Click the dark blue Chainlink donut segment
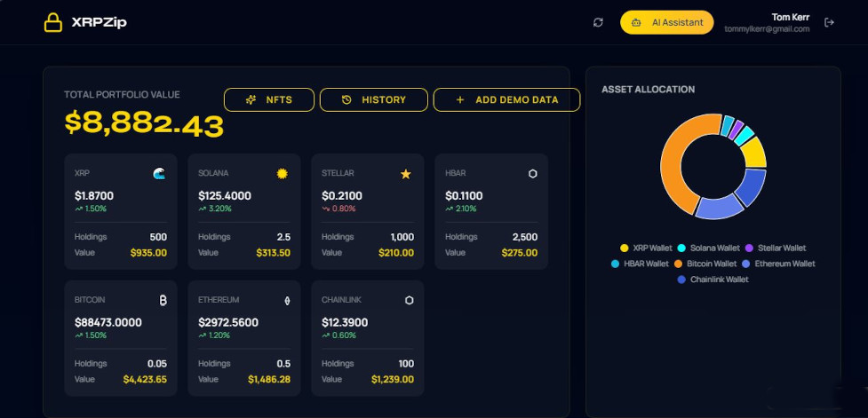Image resolution: width=868 pixels, height=418 pixels. coord(752,187)
